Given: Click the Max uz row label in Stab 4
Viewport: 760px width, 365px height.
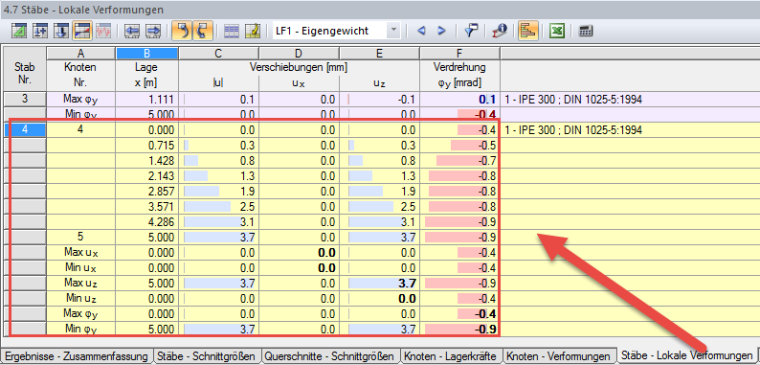Looking at the screenshot, I should click(x=81, y=283).
